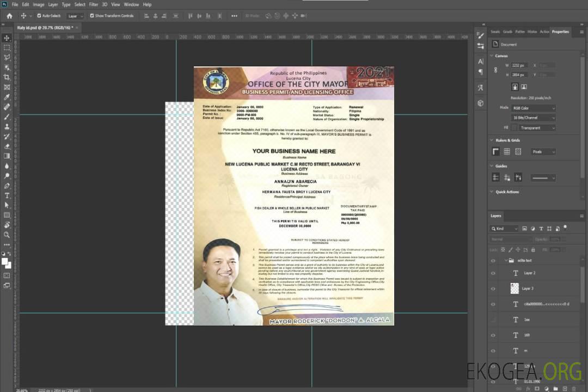This screenshot has height=392, width=588.
Task: Open the Brush Settings panel icon
Action: 481,35
